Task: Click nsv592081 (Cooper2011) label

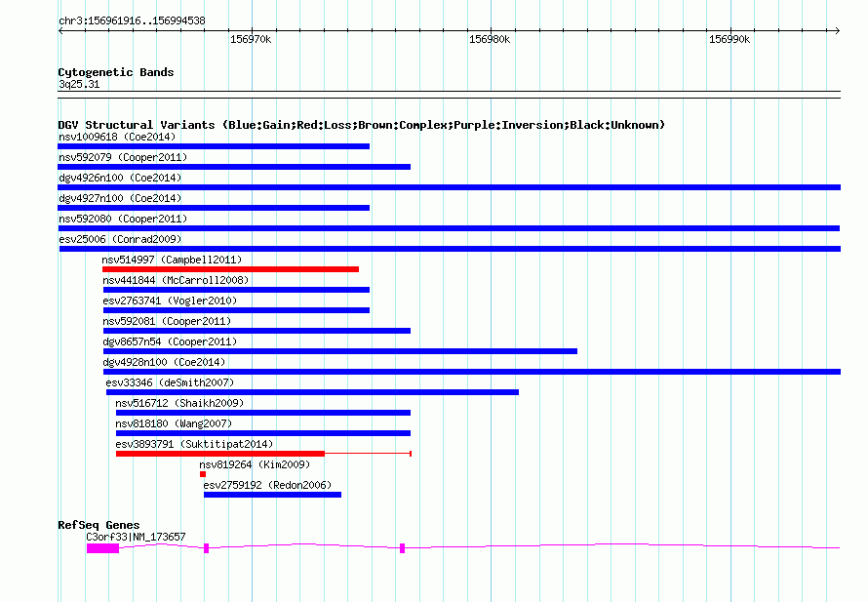Action: click(167, 321)
